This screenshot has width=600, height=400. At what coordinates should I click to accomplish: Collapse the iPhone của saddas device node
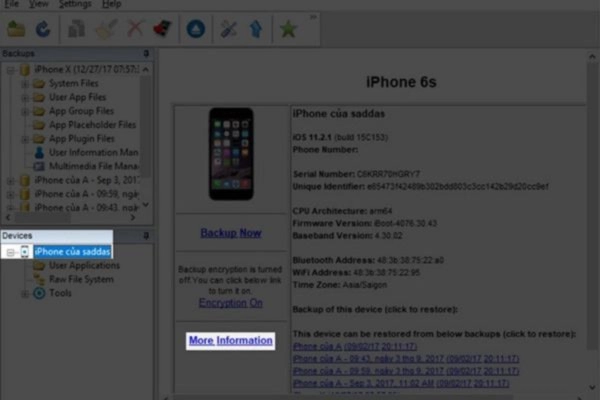[10, 252]
